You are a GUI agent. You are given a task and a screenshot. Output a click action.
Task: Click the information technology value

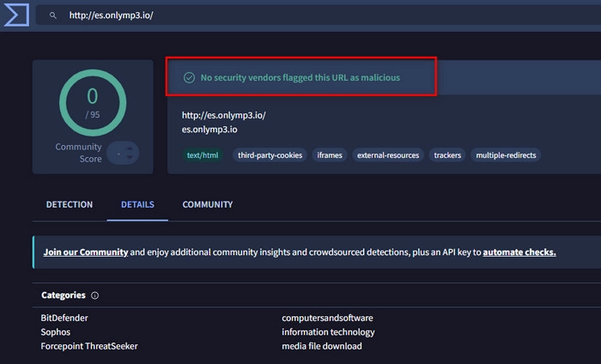(328, 332)
